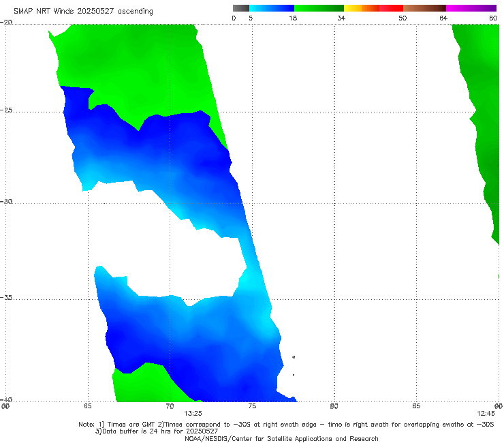The image size is (504, 443).
Task: Click the longitude label '65'
Action: point(88,406)
